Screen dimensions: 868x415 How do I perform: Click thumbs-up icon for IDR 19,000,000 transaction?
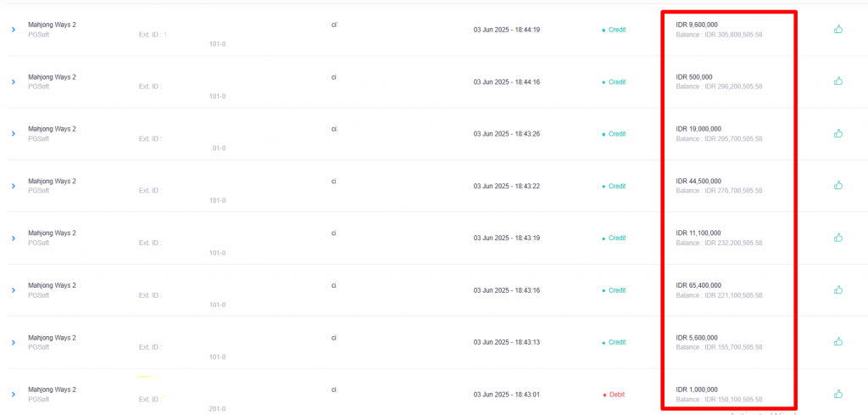[x=838, y=133]
